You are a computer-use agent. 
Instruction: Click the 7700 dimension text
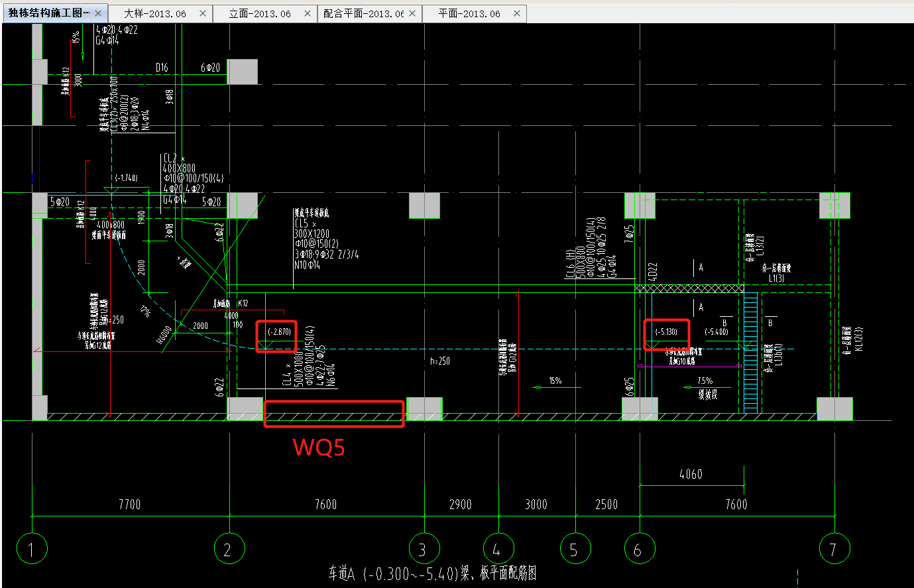click(129, 504)
